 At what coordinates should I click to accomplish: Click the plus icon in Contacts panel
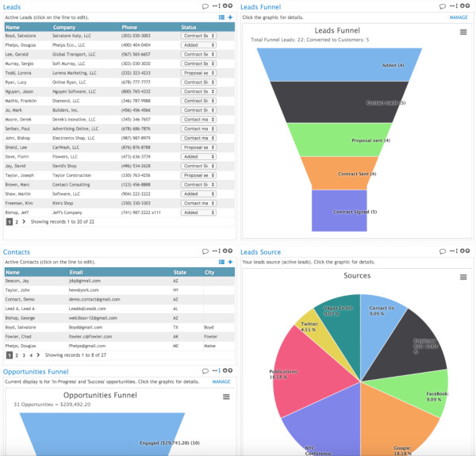[231, 262]
